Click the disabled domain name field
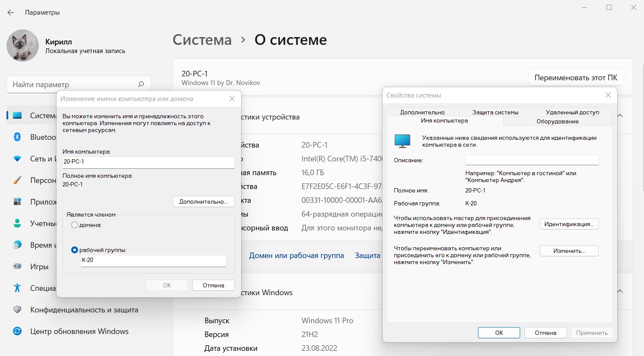This screenshot has height=356, width=644. coord(154,235)
